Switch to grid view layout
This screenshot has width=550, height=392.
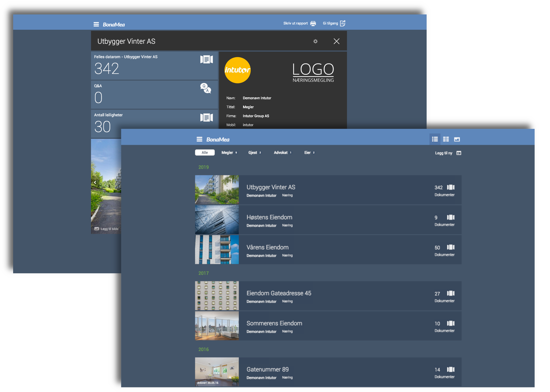[446, 139]
